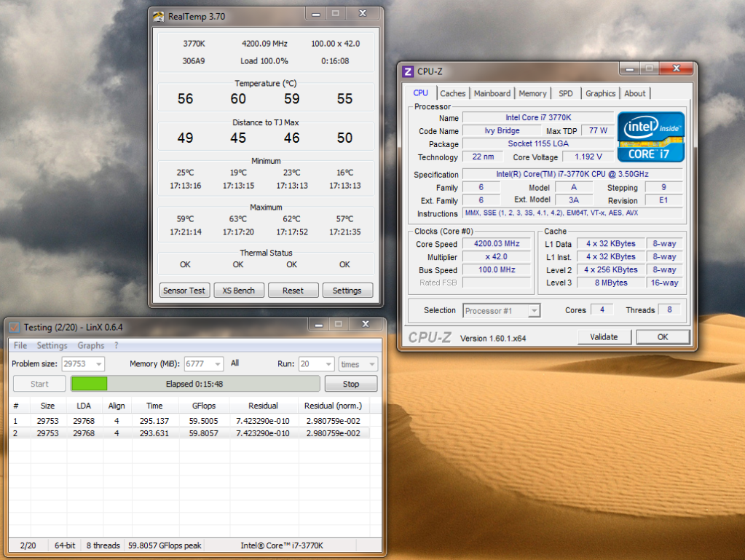Expand the Problem size dropdown
This screenshot has width=745, height=560.
[x=99, y=364]
